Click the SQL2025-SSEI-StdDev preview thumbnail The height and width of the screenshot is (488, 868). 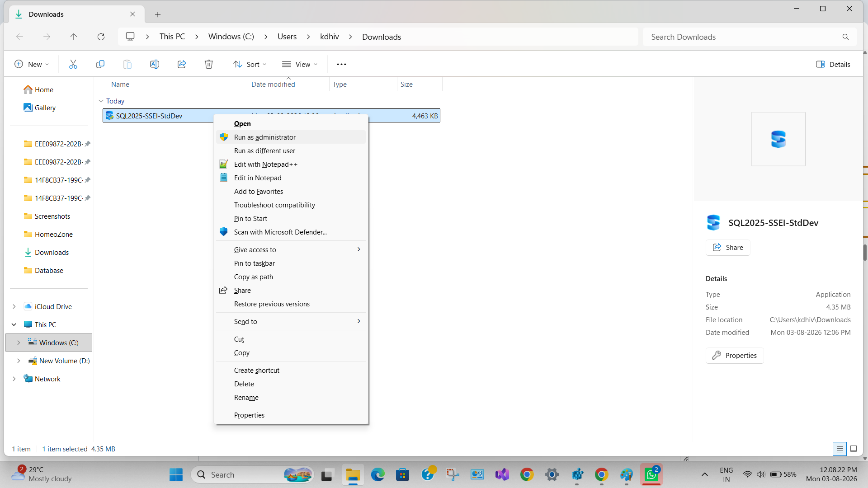point(778,139)
